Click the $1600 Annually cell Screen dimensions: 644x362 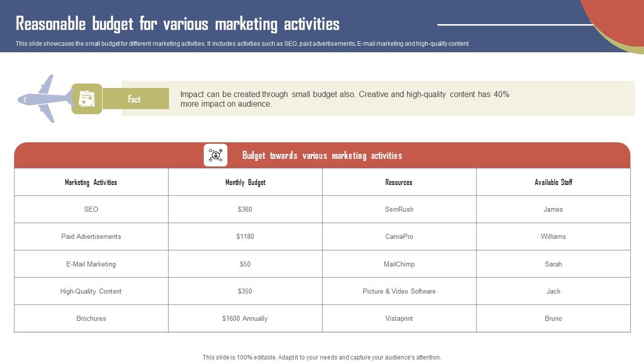[x=245, y=318]
